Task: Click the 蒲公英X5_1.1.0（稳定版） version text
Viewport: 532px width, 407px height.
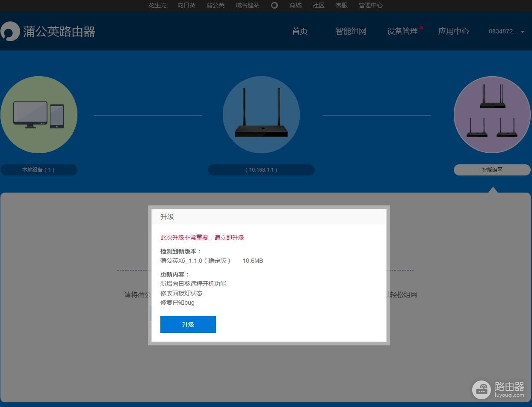Action: (x=195, y=261)
